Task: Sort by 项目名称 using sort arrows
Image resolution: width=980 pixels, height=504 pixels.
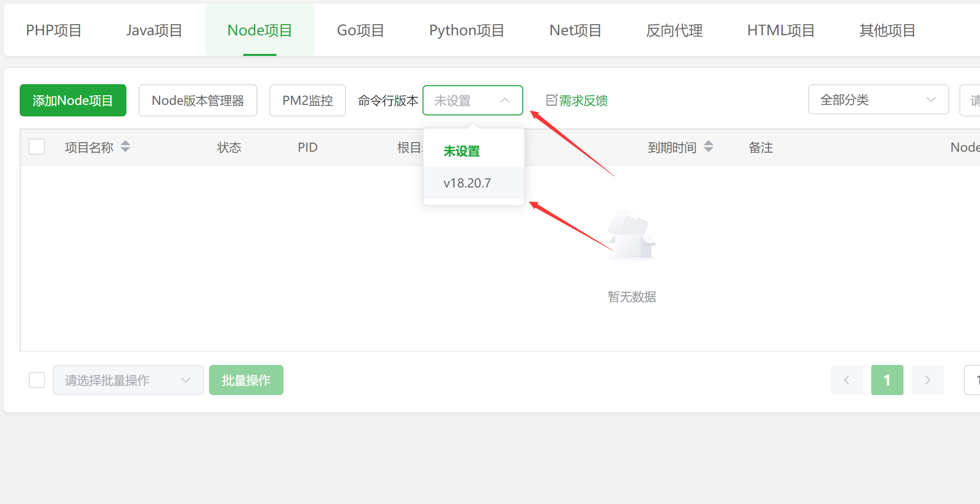Action: (x=125, y=147)
